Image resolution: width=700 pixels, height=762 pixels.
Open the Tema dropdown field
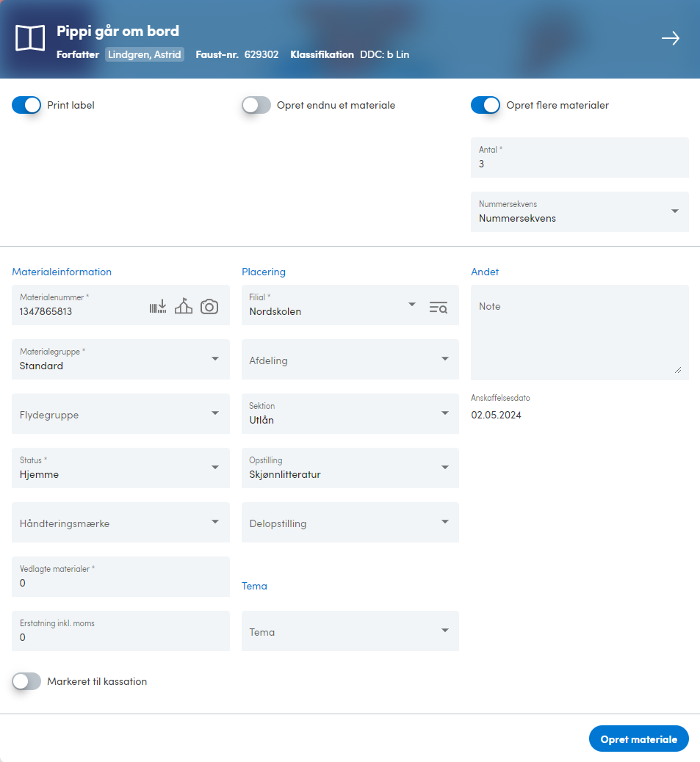pos(350,631)
